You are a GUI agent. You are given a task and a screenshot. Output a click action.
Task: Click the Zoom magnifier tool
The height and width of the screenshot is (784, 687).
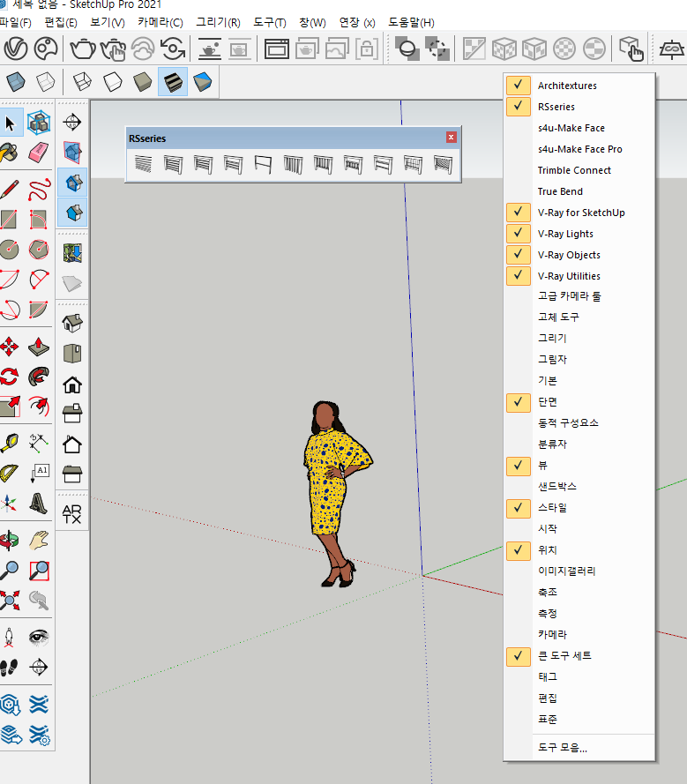click(10, 570)
